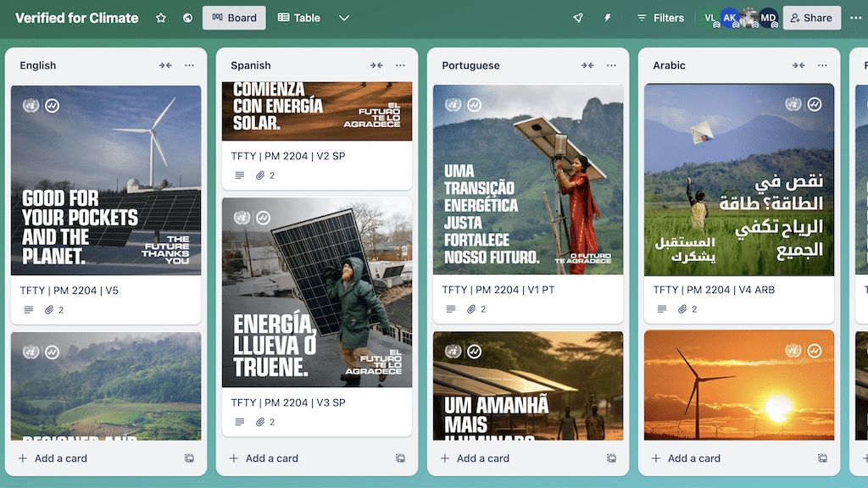
Task: Open Good For Your Pockets cover image
Action: 106,180
